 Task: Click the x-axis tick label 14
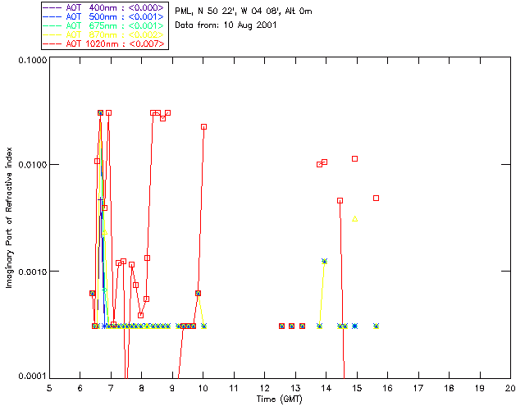(326, 388)
